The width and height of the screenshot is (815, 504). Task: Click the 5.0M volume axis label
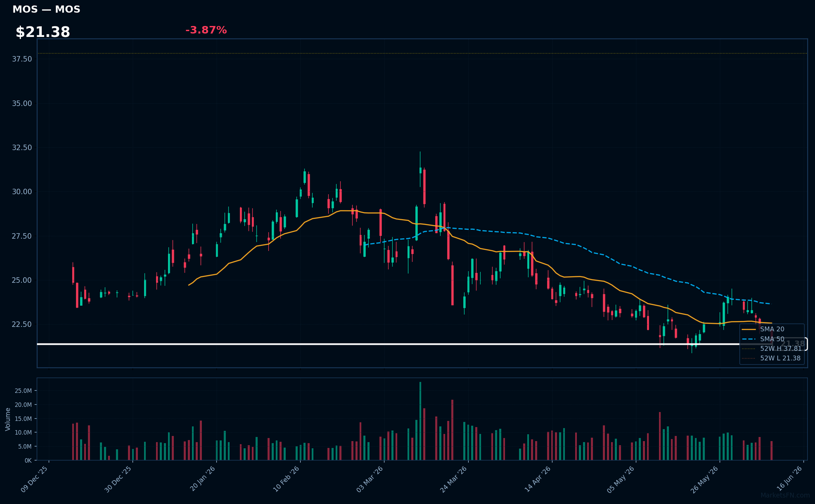25,447
